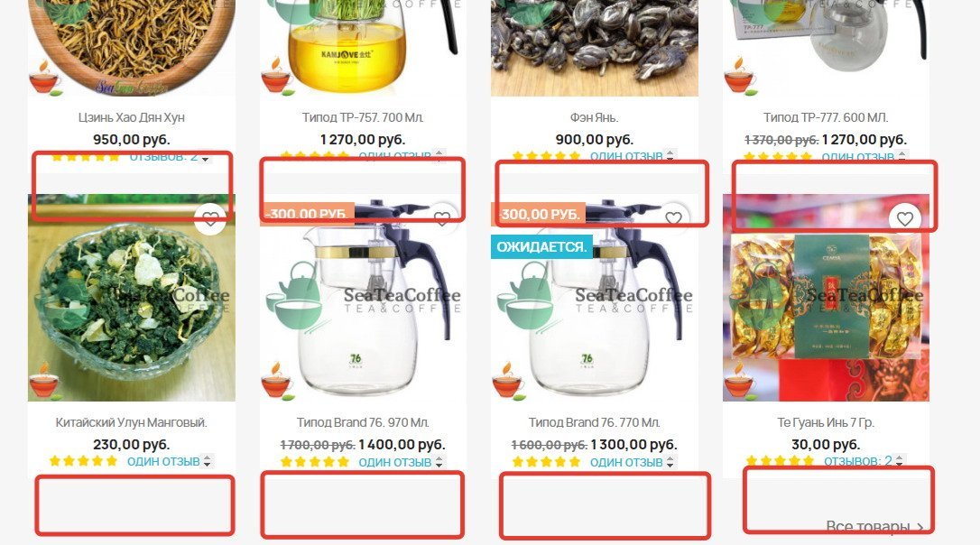
Task: Expand reviews arrow for Типод Brand 76. 770 Мл.
Action: tap(670, 463)
